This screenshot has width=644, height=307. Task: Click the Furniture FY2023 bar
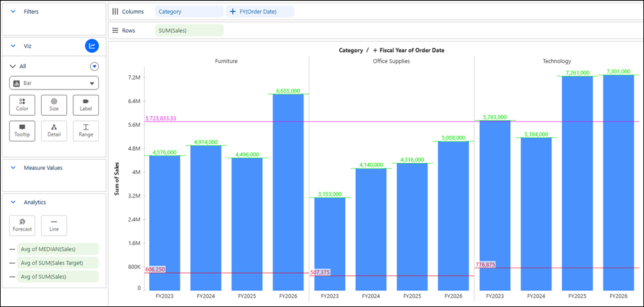click(x=165, y=223)
